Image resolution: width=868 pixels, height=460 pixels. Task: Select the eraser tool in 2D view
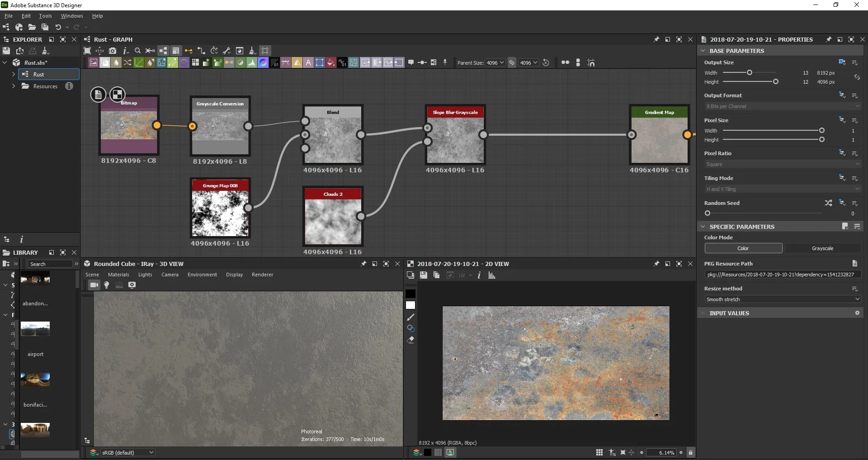[x=410, y=340]
